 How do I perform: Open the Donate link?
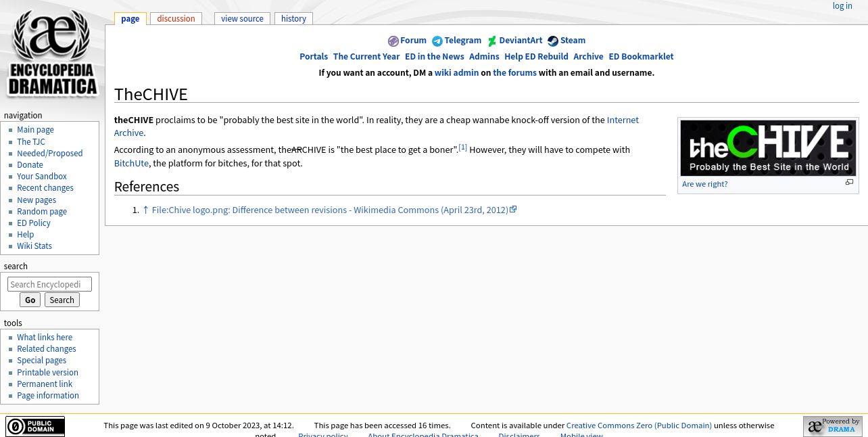(x=30, y=165)
